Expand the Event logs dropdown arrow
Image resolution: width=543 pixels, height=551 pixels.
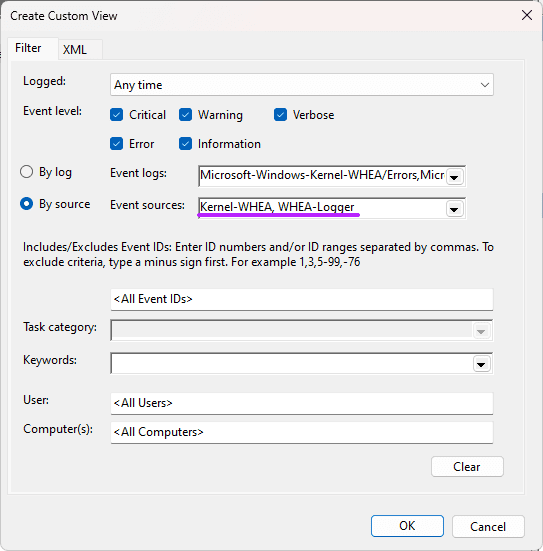[454, 177]
